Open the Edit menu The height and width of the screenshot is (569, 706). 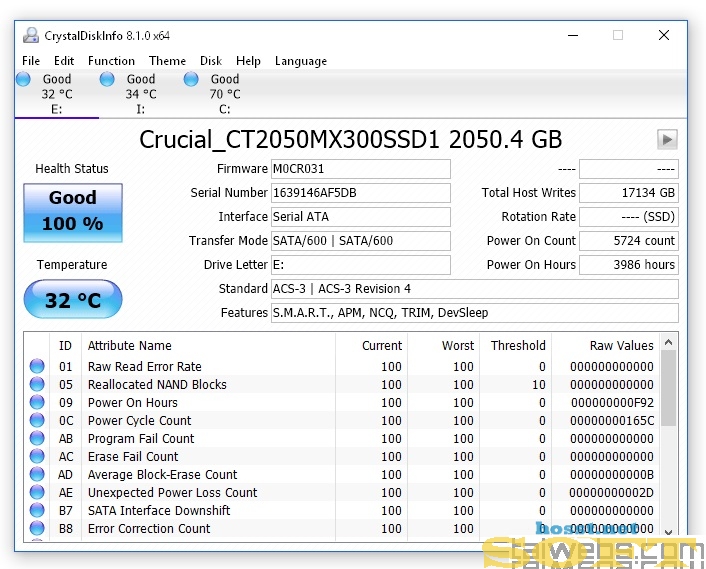pos(64,61)
